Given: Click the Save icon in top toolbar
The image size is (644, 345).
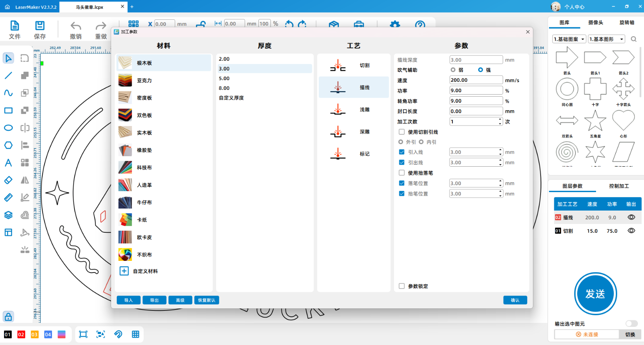Looking at the screenshot, I should coord(39,30).
